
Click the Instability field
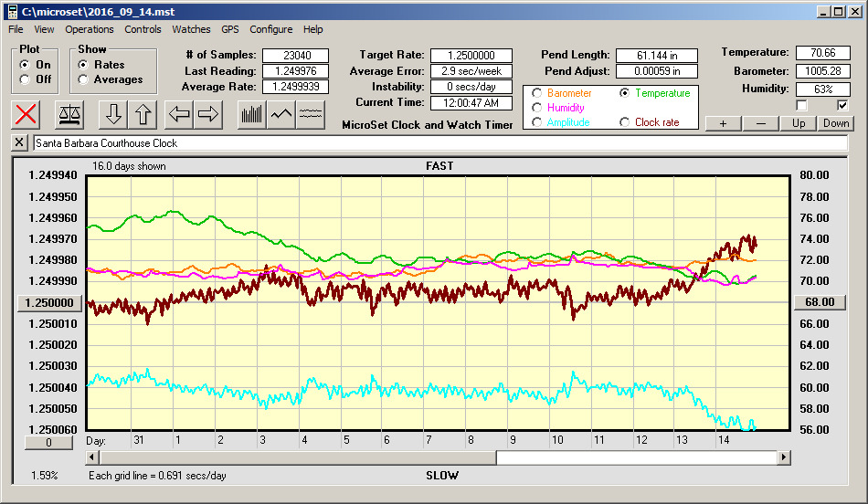(x=471, y=87)
